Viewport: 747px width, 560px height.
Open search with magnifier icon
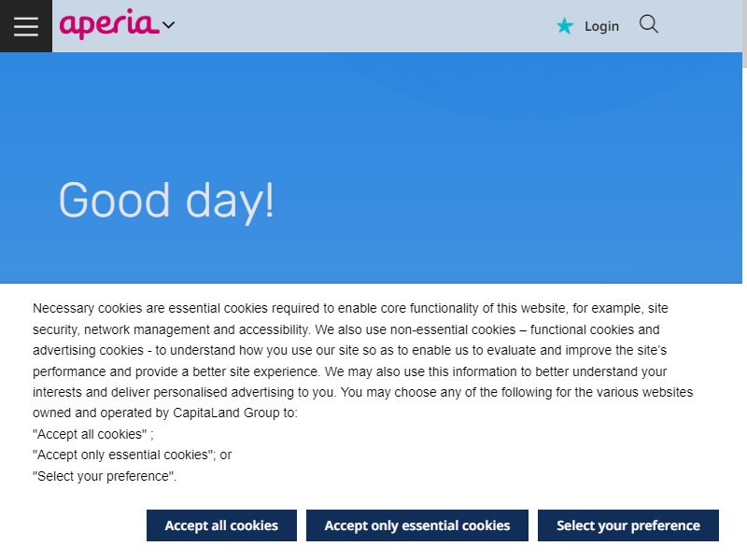pos(648,24)
